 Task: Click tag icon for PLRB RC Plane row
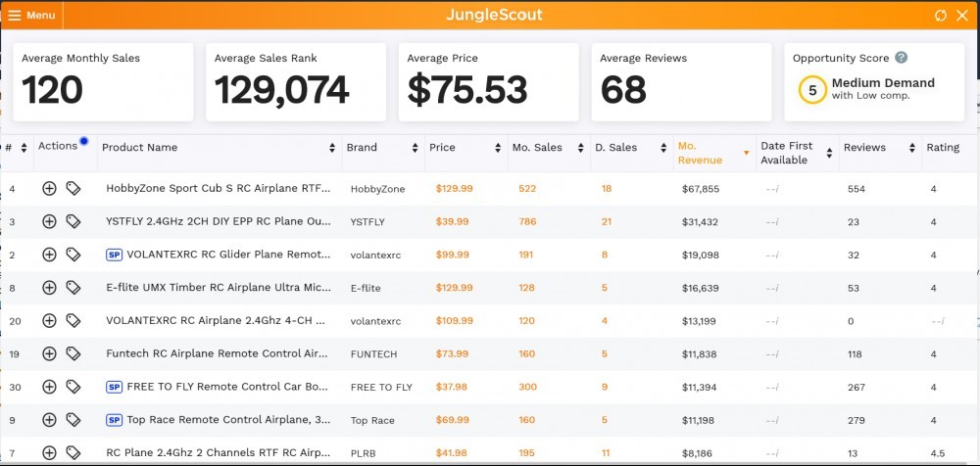pos(73,453)
